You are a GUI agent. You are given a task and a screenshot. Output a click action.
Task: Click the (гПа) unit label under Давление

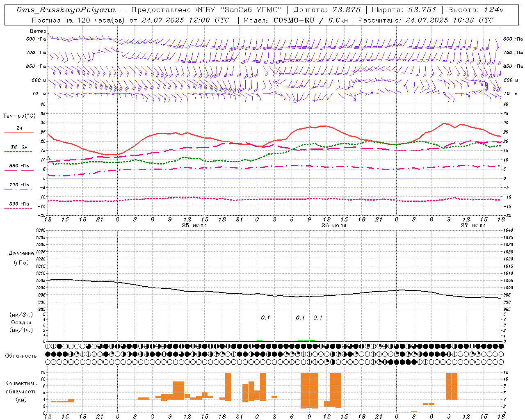(x=21, y=262)
